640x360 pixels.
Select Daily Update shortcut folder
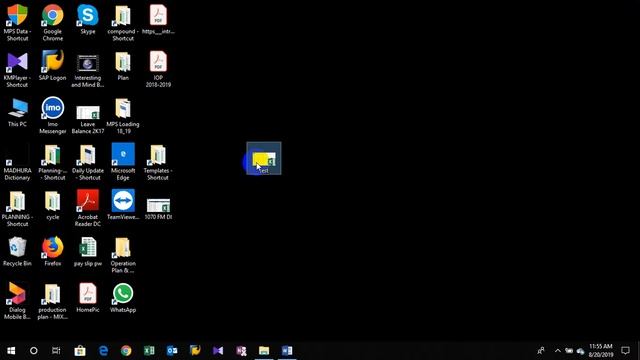point(88,162)
